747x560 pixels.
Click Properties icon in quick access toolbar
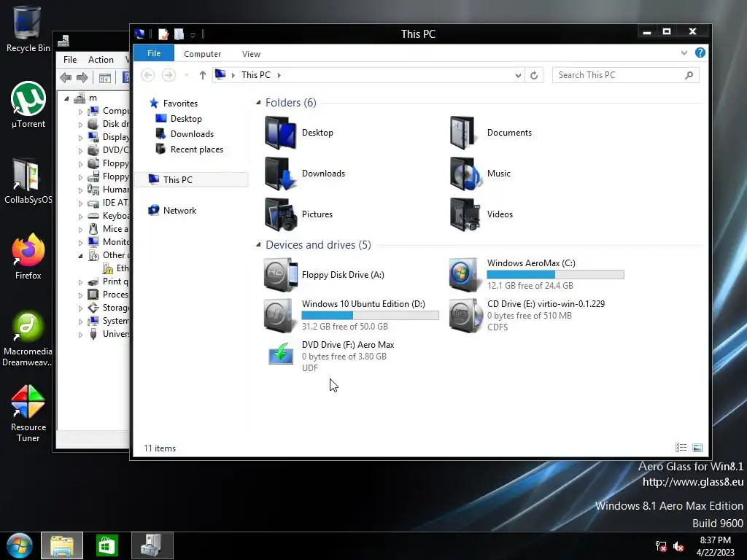163,34
